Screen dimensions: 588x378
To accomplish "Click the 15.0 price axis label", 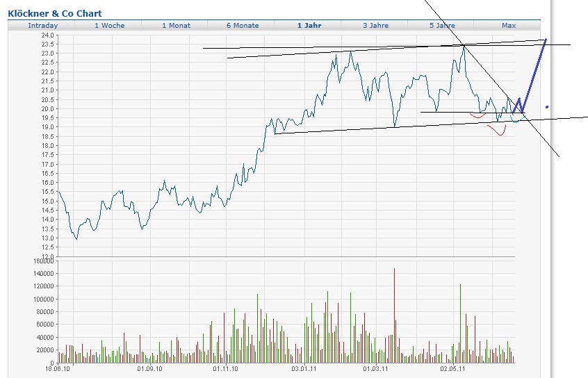I will point(48,201).
